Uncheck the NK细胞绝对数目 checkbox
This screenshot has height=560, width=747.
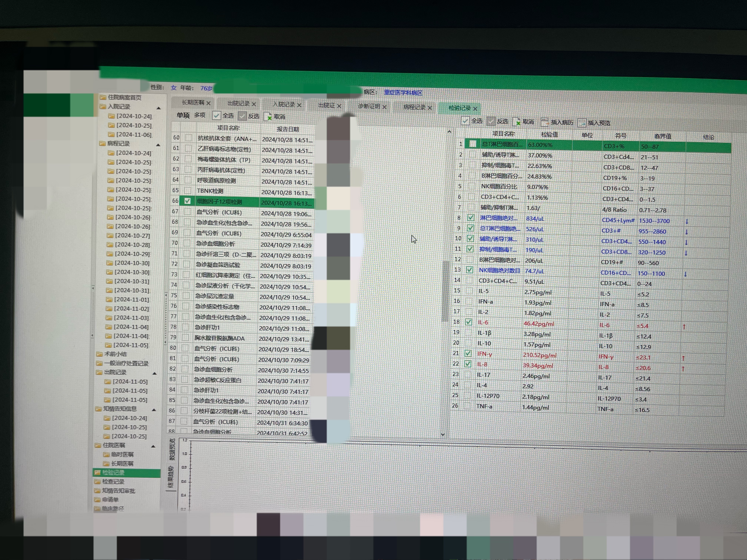point(469,270)
